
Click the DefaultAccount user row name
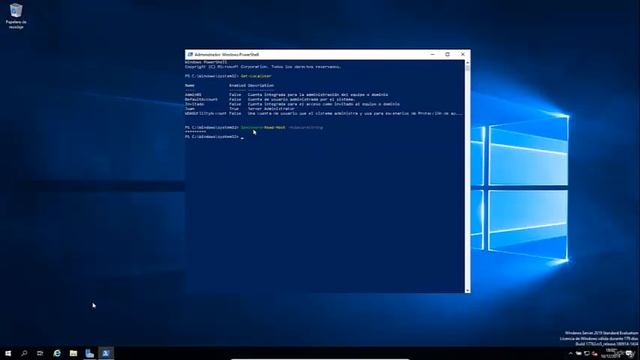tap(201, 99)
